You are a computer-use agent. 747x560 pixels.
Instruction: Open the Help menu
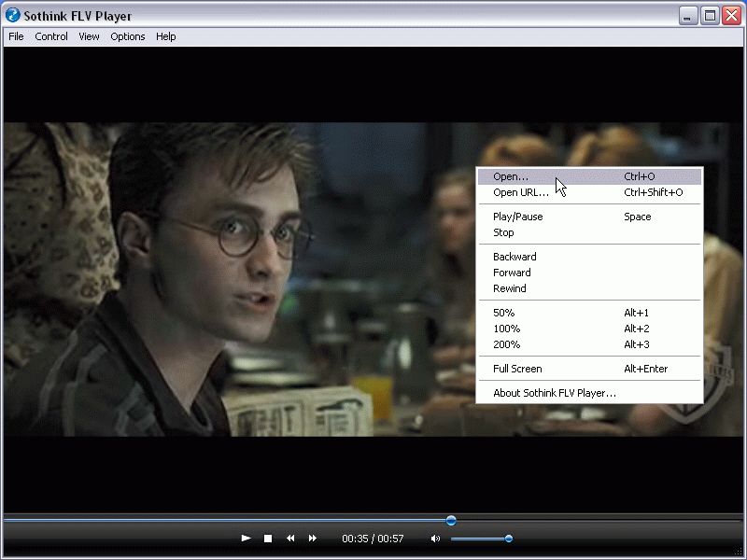(x=166, y=36)
